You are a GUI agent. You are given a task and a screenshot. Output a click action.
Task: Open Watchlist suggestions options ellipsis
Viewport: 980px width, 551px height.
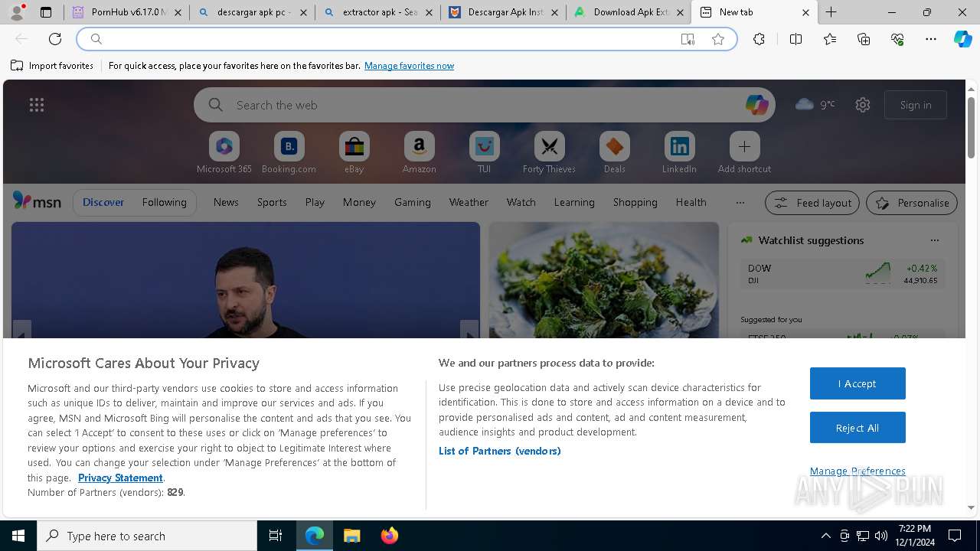tap(935, 240)
